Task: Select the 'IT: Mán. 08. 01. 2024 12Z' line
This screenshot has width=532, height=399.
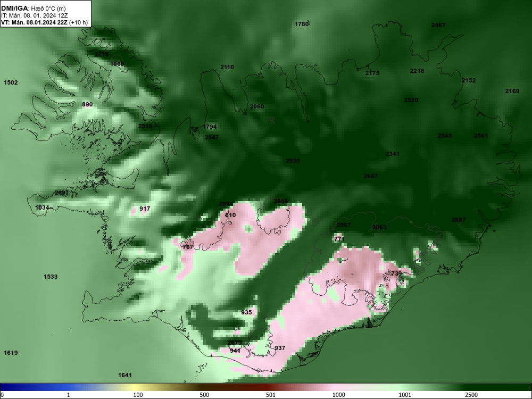Action: pyautogui.click(x=34, y=15)
